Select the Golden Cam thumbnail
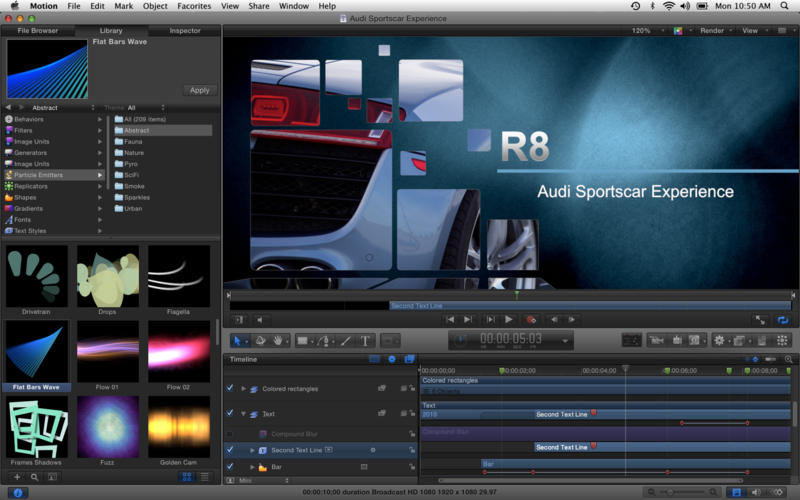This screenshot has width=800, height=500. (x=178, y=426)
